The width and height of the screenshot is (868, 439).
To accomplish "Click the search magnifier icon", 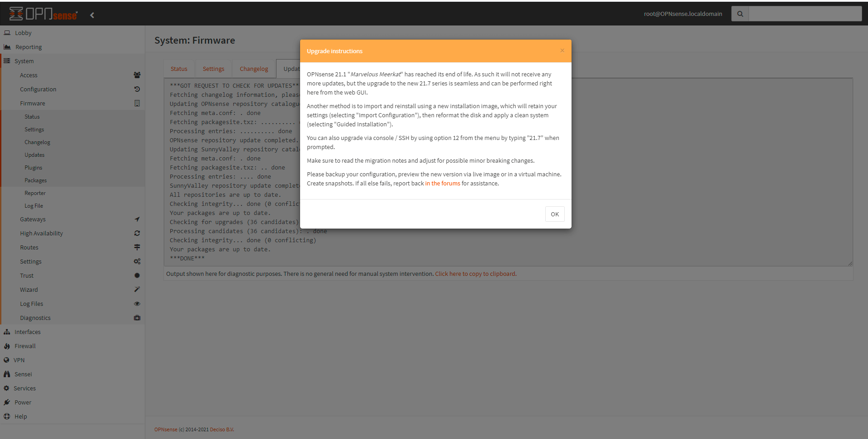I will coord(740,14).
